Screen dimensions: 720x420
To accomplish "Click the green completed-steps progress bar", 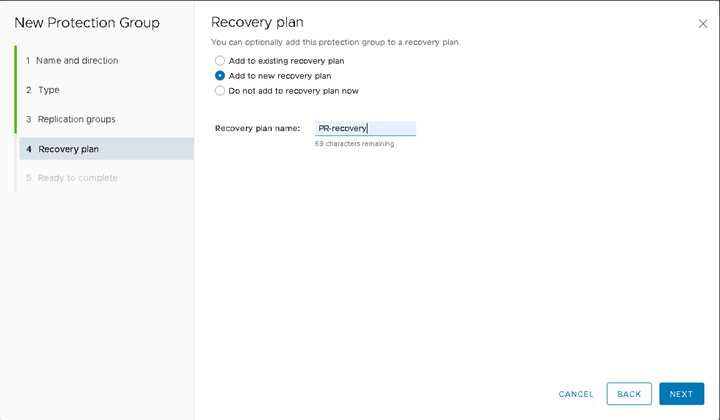I will 16,90.
